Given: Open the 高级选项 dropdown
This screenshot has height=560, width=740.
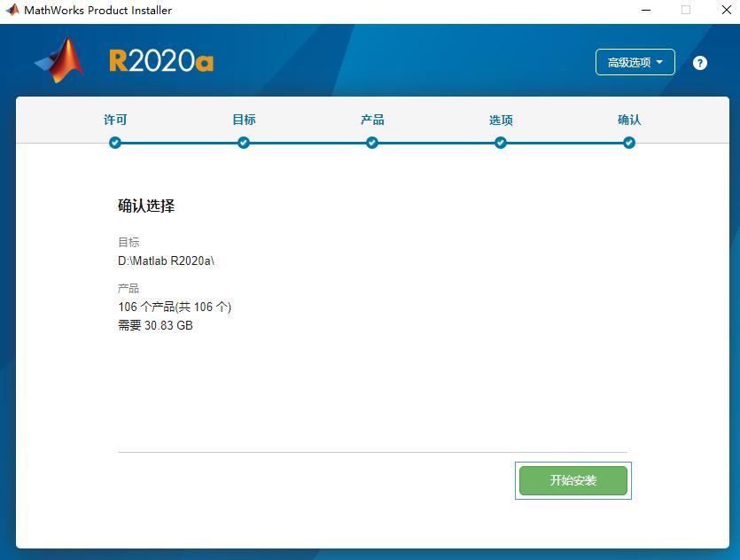Looking at the screenshot, I should coord(635,62).
